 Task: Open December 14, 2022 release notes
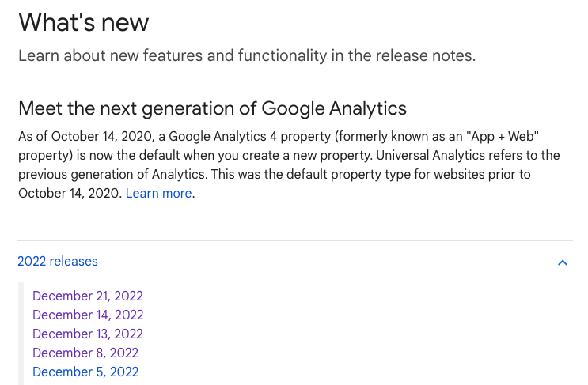coord(88,315)
